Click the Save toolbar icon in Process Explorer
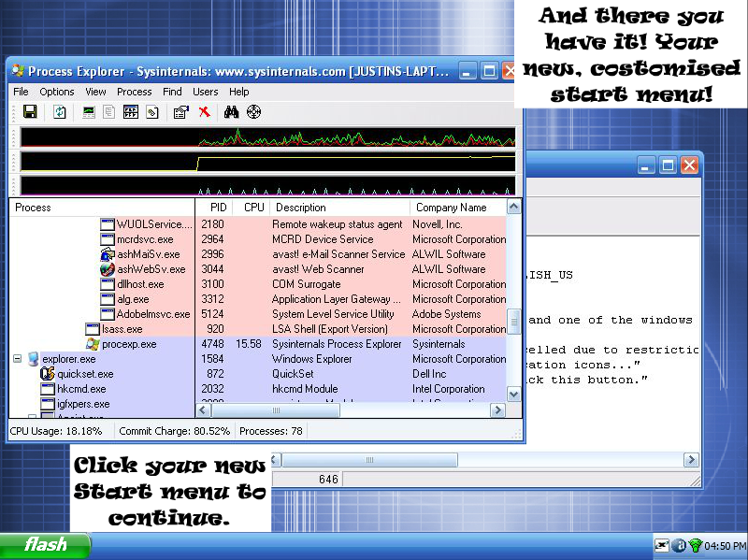 [x=30, y=112]
